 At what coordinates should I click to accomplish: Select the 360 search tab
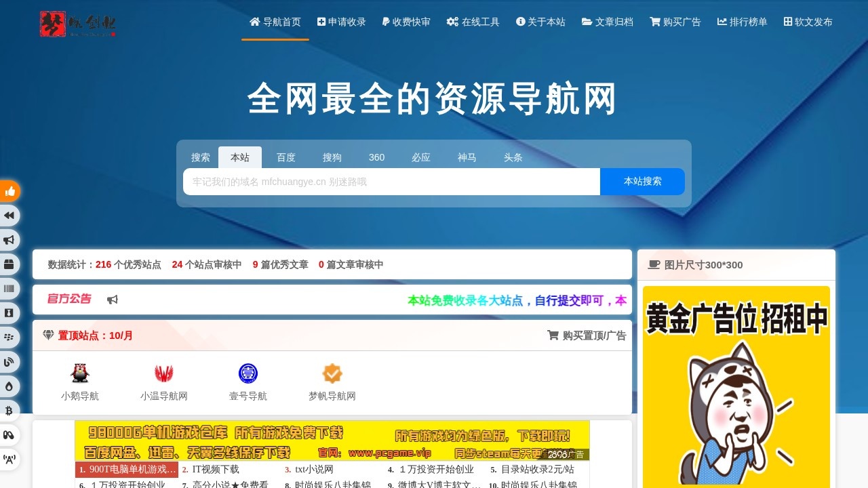tap(377, 157)
